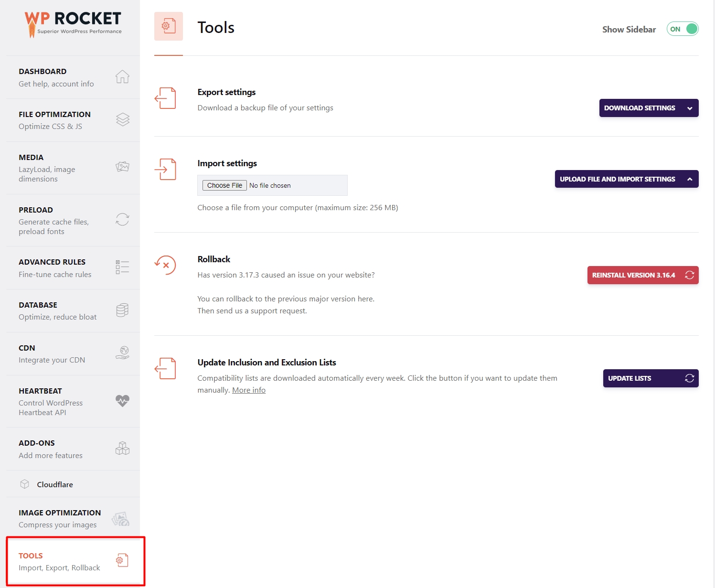The image size is (715, 588).
Task: Click Reinstall Version 3.16.4 button
Action: click(643, 275)
